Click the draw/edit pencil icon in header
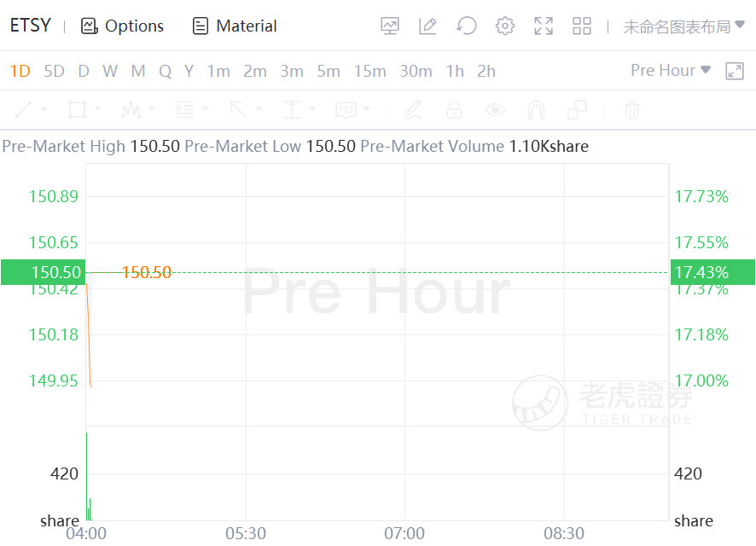This screenshot has height=546, width=756. tap(427, 26)
